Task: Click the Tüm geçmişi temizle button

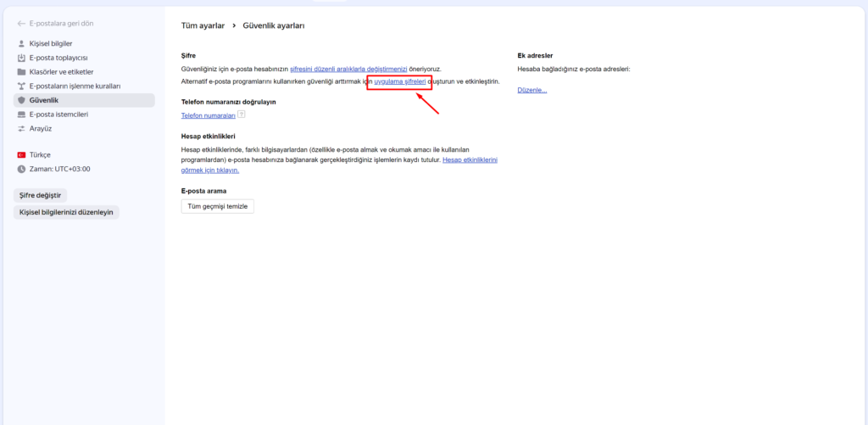Action: coord(218,206)
